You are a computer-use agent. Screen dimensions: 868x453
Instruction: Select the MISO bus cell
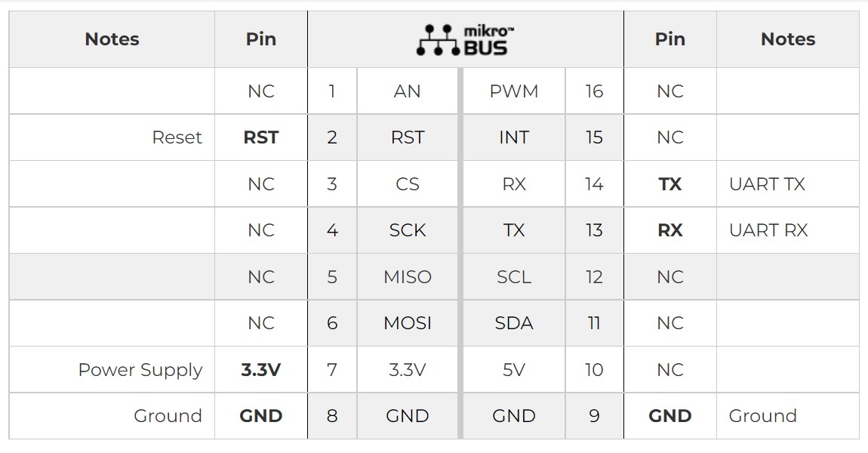click(408, 277)
